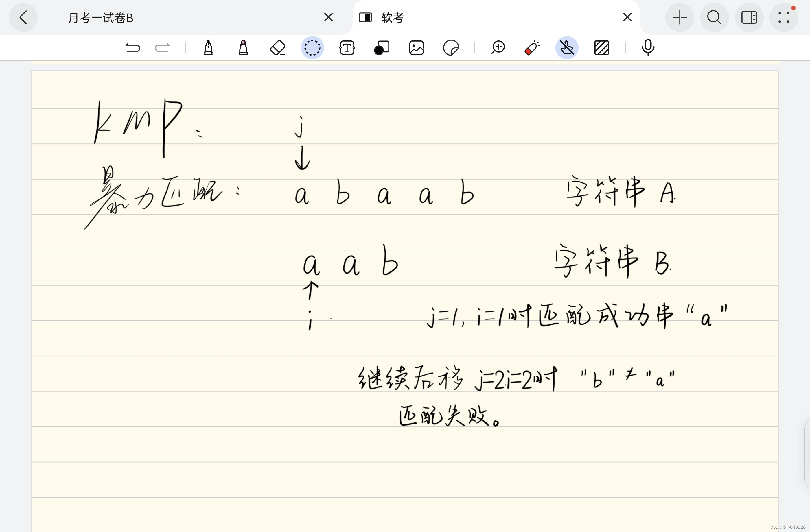Switch to the 月考一试卷B tab

pyautogui.click(x=101, y=18)
